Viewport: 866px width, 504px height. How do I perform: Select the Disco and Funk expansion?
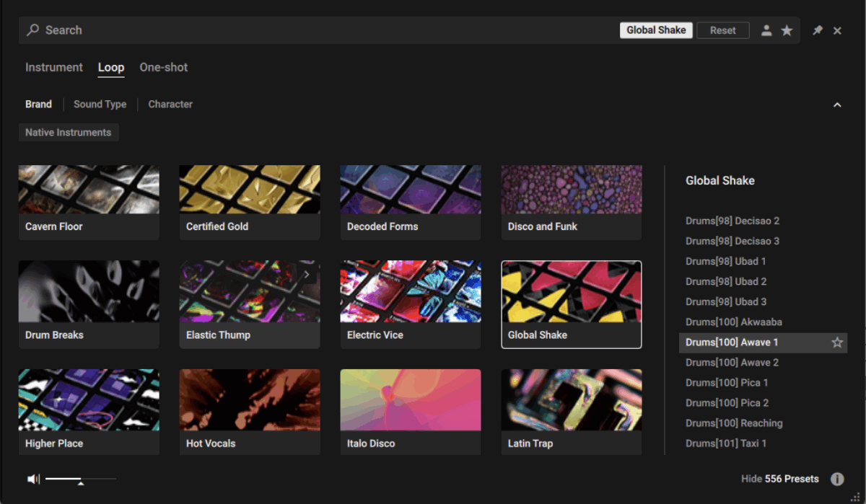(x=572, y=203)
